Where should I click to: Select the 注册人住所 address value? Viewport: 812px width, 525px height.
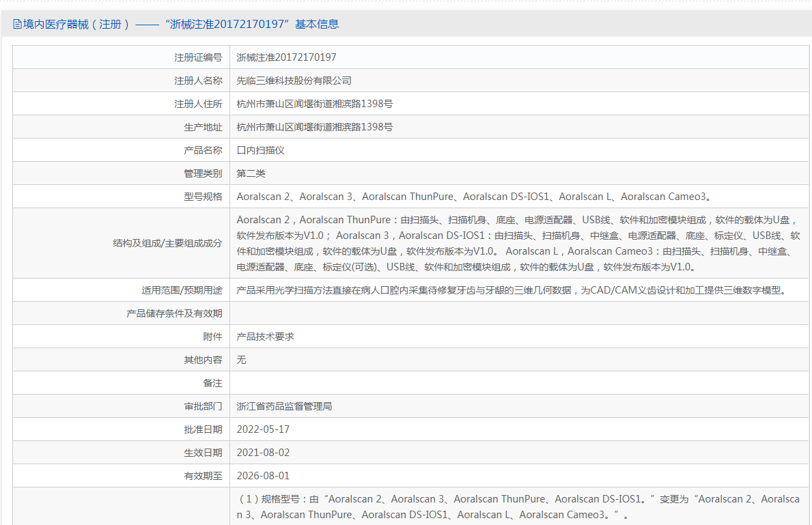tap(315, 104)
